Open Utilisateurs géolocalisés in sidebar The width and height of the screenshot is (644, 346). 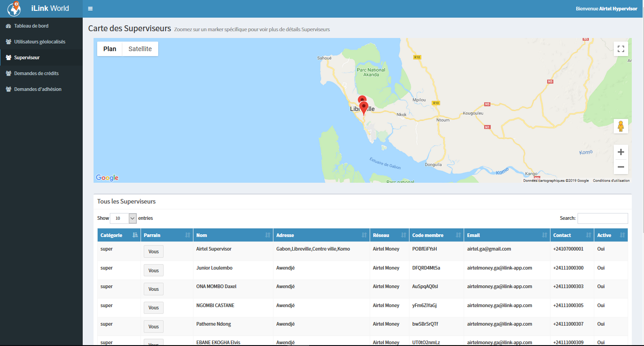[40, 42]
